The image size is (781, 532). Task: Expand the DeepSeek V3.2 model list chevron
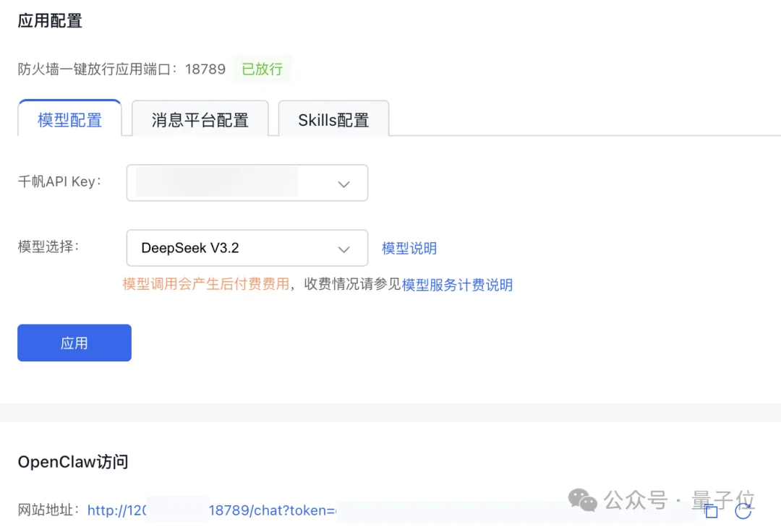point(343,248)
